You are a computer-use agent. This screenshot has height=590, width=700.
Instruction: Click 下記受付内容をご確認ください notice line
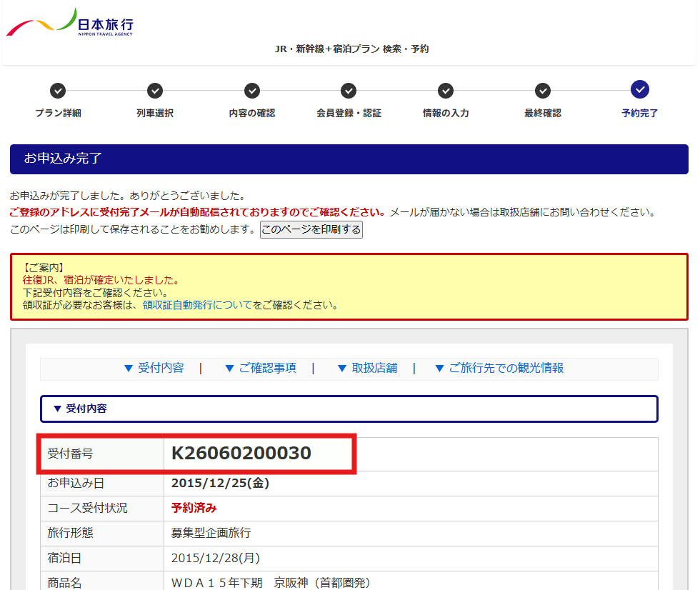click(96, 293)
